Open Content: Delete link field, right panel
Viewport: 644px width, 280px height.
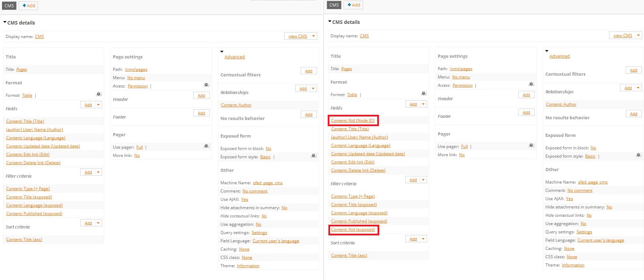coord(358,170)
